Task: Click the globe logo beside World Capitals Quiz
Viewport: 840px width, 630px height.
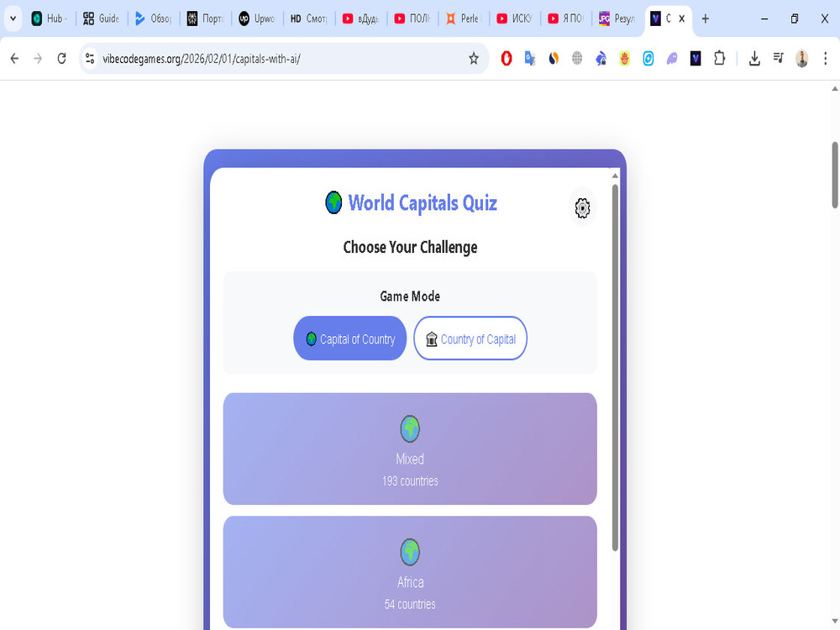Action: pos(333,202)
